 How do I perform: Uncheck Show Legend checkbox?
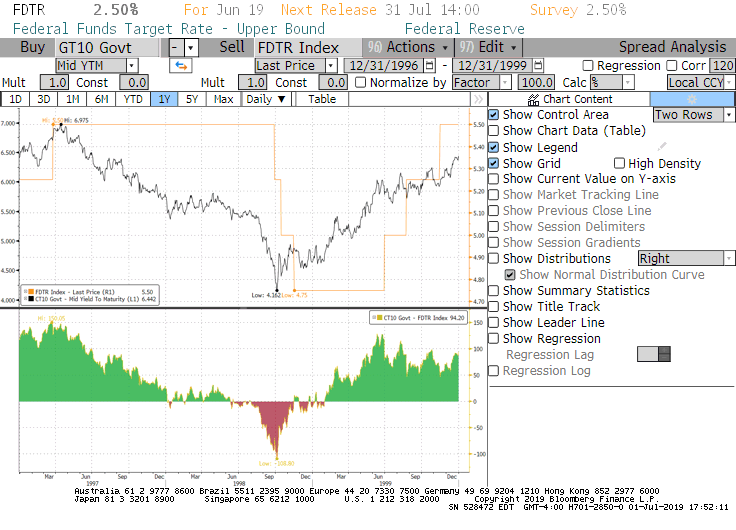(493, 147)
